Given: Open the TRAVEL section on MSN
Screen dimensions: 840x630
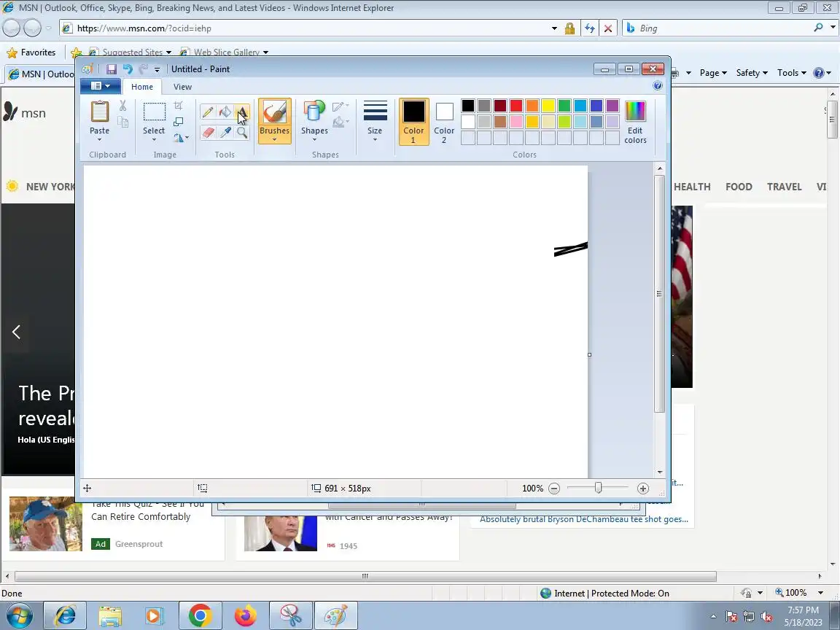Looking at the screenshot, I should click(785, 187).
